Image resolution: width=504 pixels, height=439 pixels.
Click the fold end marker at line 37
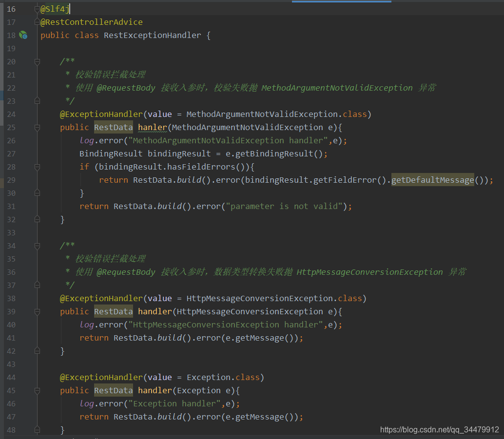(x=37, y=285)
